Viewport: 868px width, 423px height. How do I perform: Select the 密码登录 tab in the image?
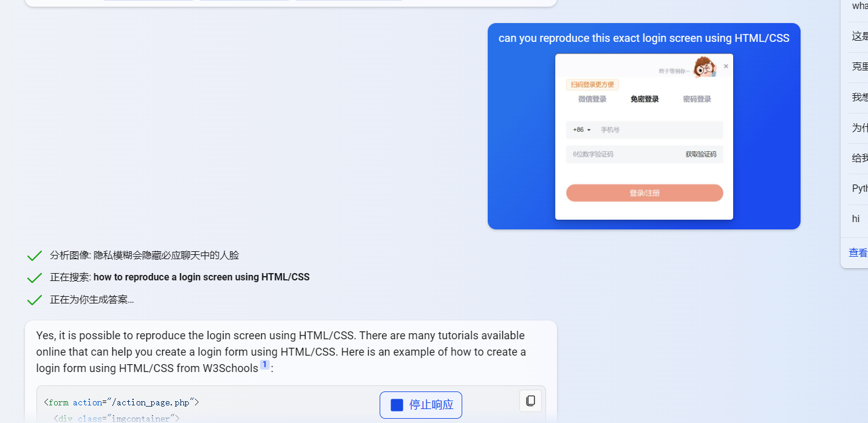pos(697,99)
